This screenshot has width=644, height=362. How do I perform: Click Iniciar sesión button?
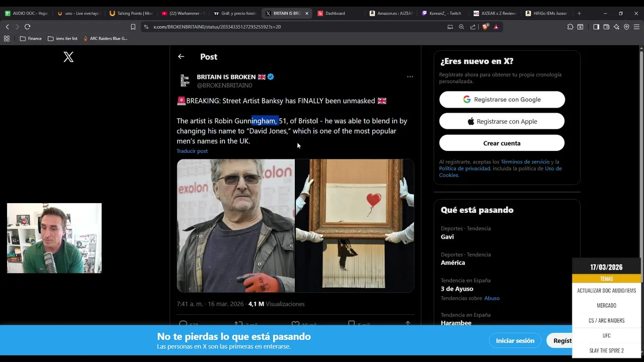515,340
